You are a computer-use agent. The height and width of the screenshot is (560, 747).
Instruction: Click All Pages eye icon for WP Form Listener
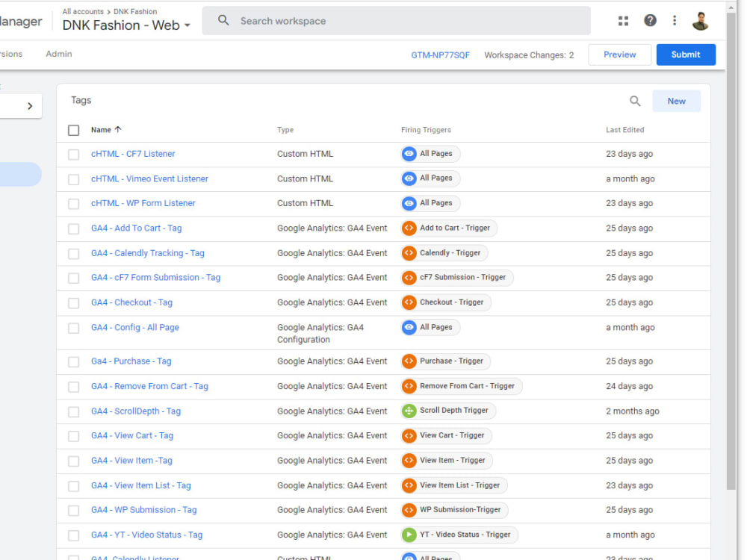coord(409,203)
